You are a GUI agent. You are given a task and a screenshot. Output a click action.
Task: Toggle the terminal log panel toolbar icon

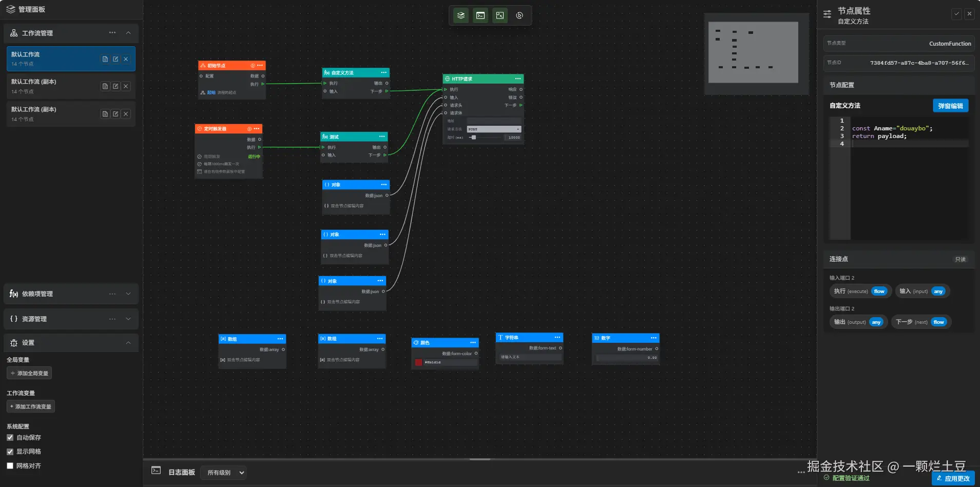pyautogui.click(x=481, y=15)
